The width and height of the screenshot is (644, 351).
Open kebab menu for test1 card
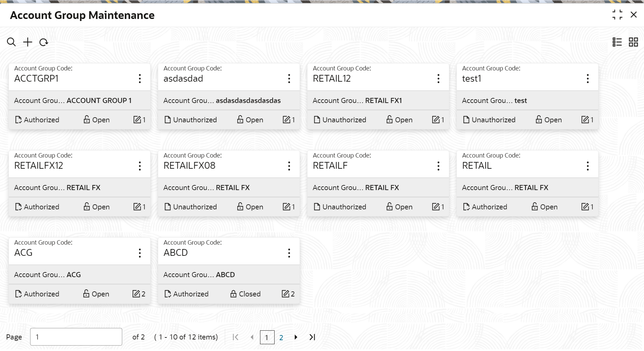(x=587, y=79)
